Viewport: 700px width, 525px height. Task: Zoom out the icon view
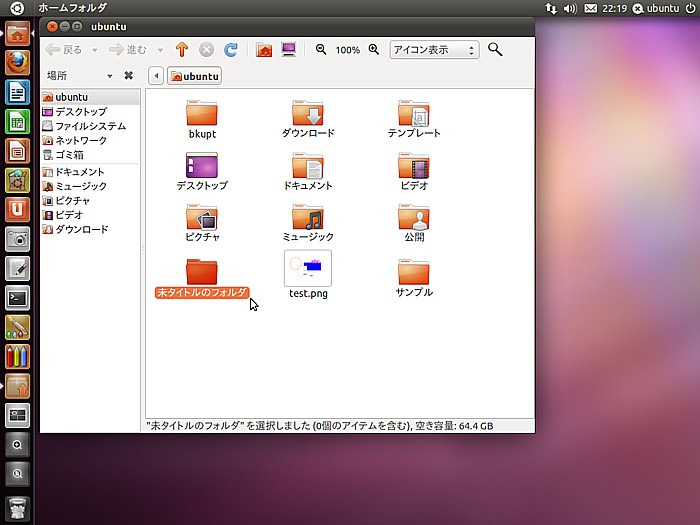click(x=321, y=50)
